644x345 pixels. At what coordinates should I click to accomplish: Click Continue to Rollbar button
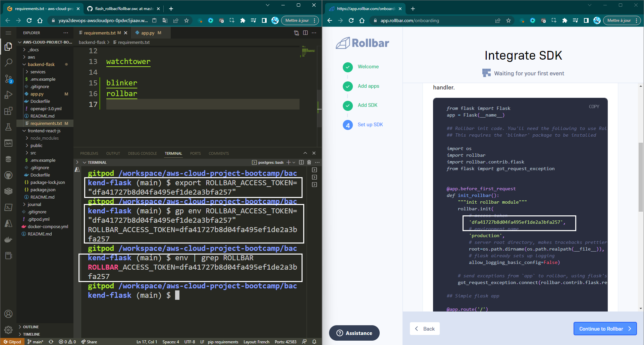[605, 329]
